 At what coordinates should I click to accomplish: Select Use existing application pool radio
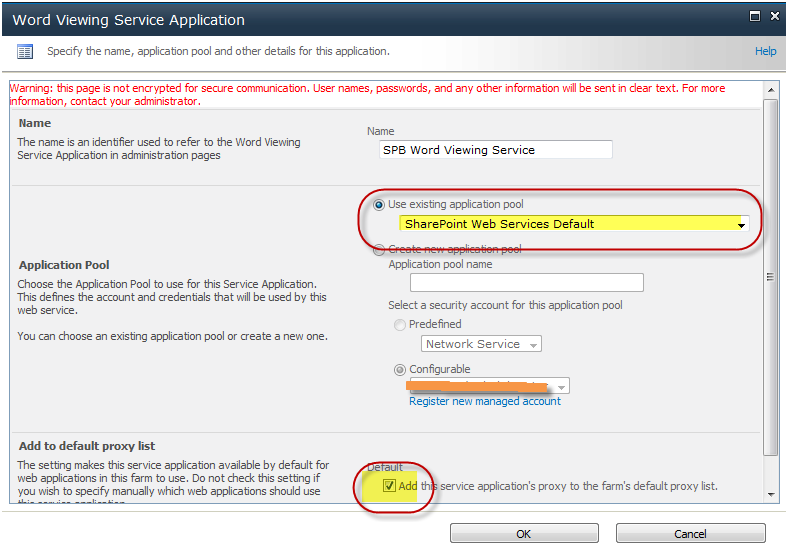(x=379, y=205)
